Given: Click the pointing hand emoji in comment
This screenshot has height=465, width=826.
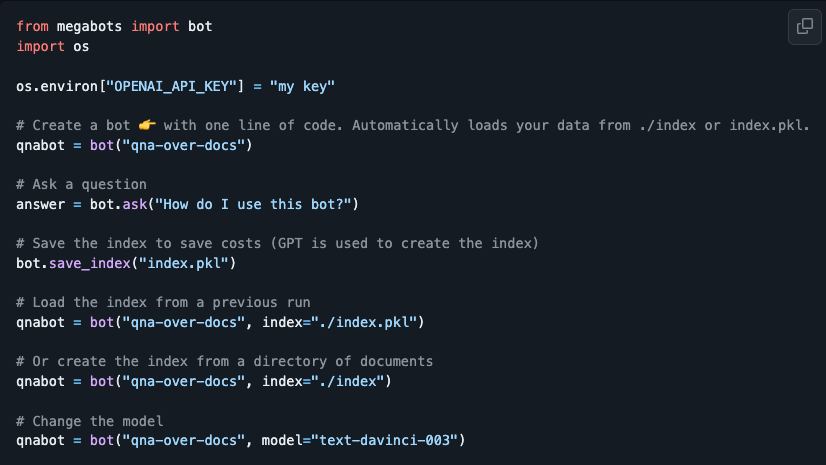Looking at the screenshot, I should pyautogui.click(x=147, y=125).
